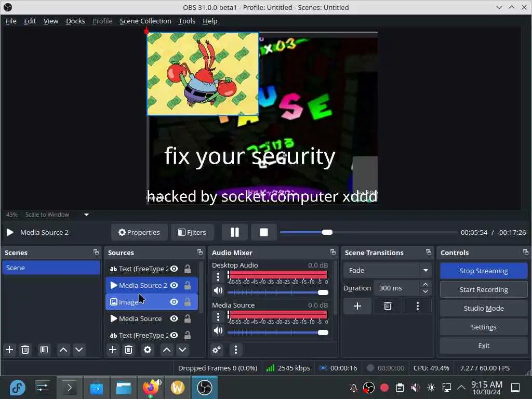Lock the top Text (FreeType 2) source
Image resolution: width=532 pixels, height=399 pixels.
pyautogui.click(x=187, y=269)
